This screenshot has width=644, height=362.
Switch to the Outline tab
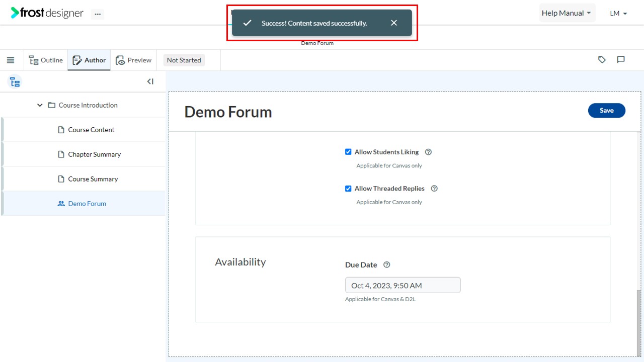pos(46,60)
